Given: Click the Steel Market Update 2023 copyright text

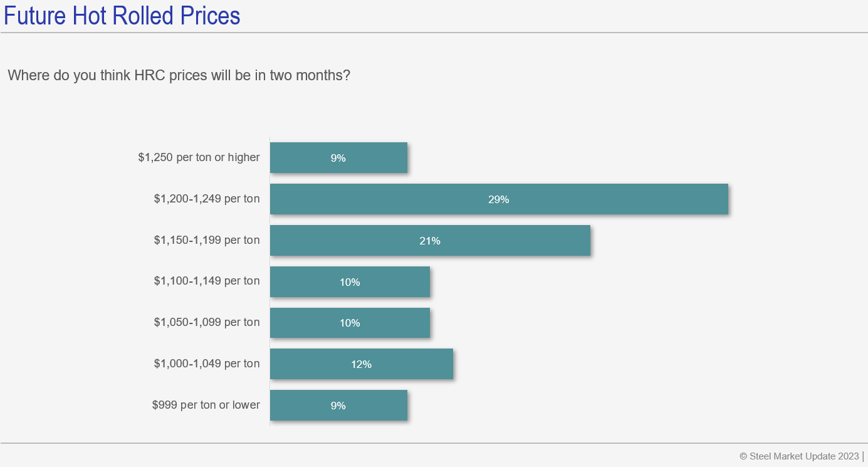Looking at the screenshot, I should [800, 456].
